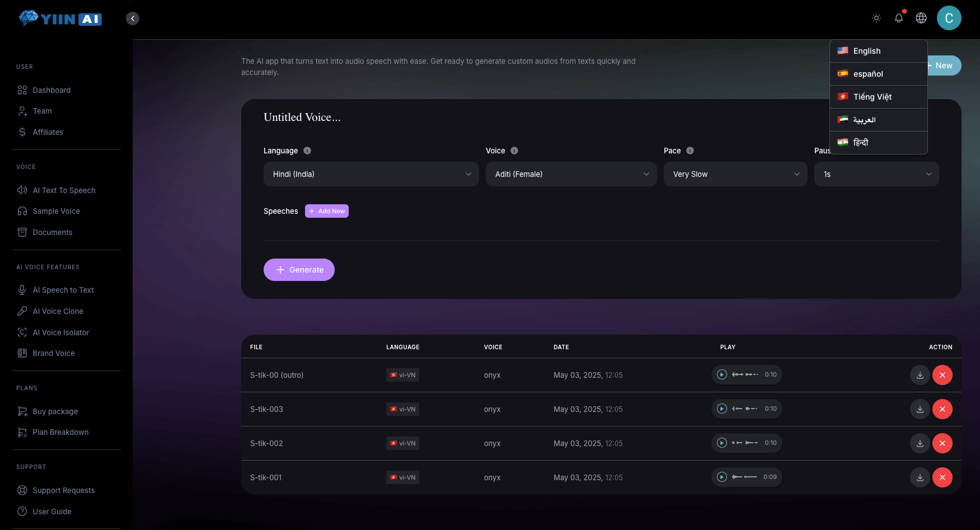The image size is (980, 530).
Task: Open the Sample Voice section
Action: [55, 211]
